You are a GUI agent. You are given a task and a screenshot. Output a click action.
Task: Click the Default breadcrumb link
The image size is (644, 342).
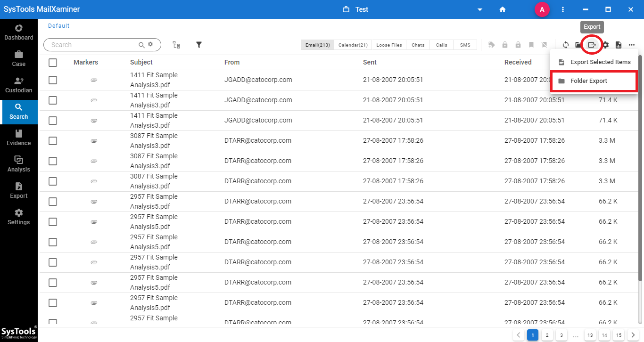59,26
